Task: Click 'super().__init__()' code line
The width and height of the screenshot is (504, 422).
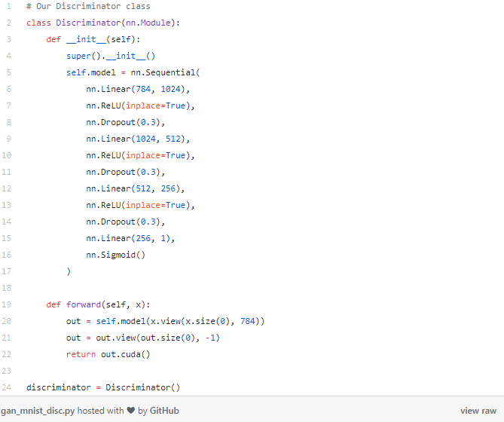Action: 111,57
